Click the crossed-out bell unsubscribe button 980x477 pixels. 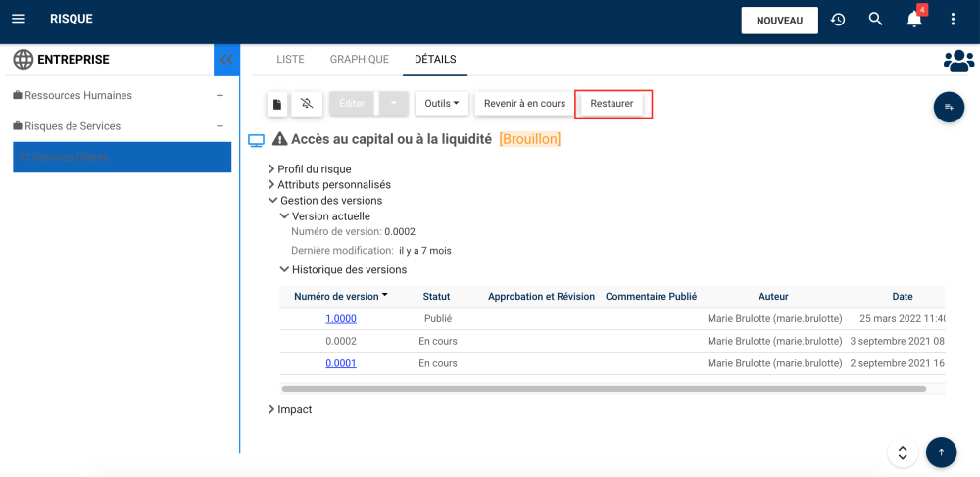coord(307,104)
